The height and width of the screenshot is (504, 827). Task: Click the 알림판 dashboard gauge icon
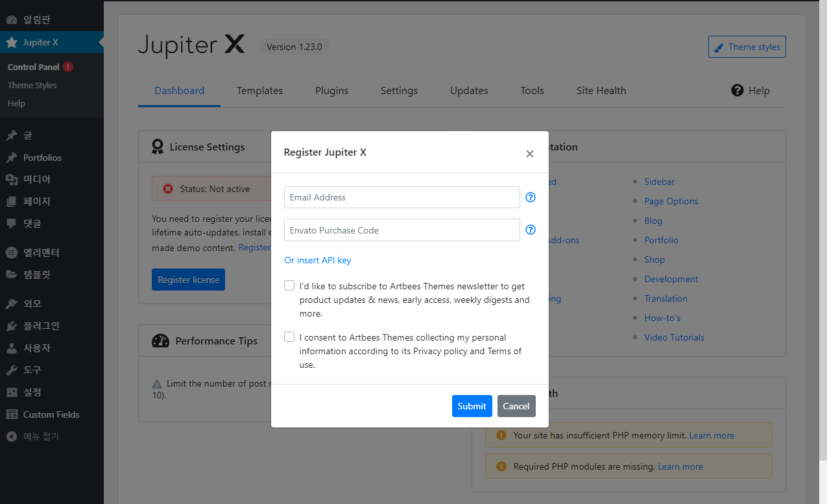[12, 20]
